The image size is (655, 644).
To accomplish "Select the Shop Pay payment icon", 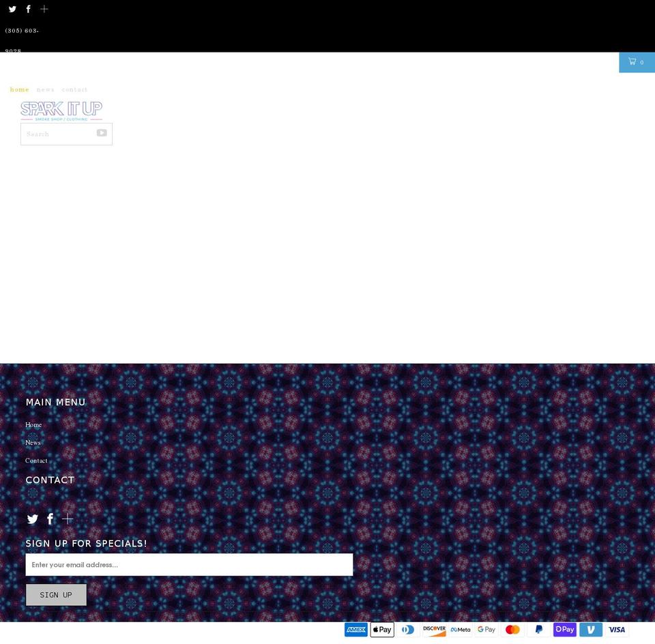I will tap(564, 629).
